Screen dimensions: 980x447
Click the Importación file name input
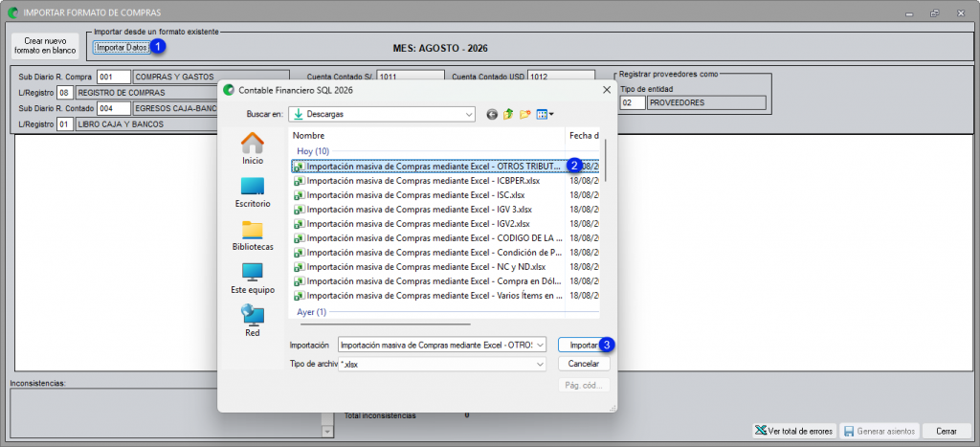436,346
